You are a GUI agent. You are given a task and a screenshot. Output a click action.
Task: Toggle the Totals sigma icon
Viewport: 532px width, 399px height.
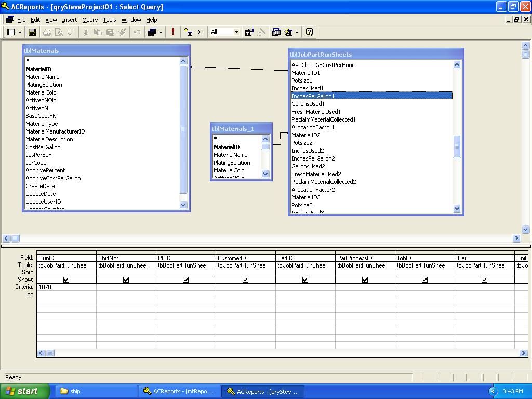[x=199, y=32]
